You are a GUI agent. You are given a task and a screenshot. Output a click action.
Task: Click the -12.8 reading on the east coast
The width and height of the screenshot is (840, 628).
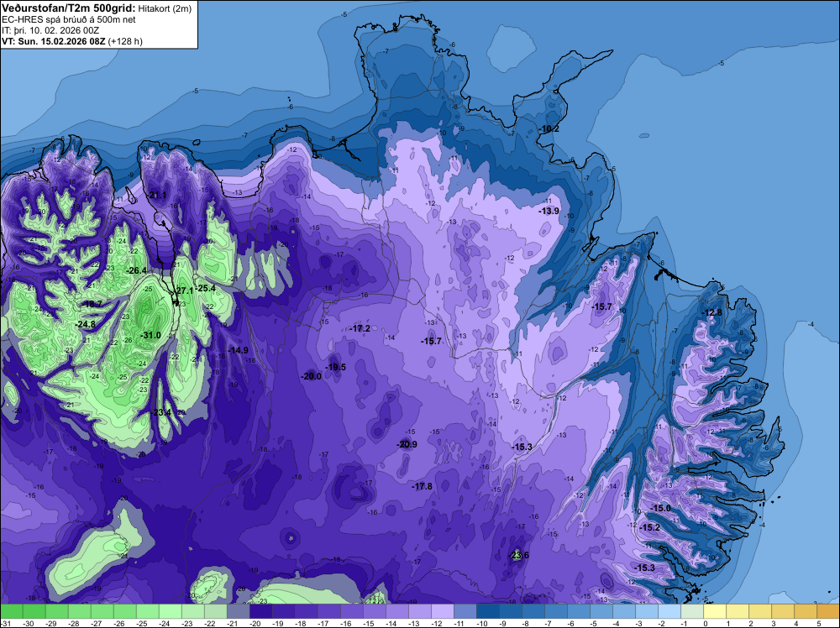coord(712,312)
